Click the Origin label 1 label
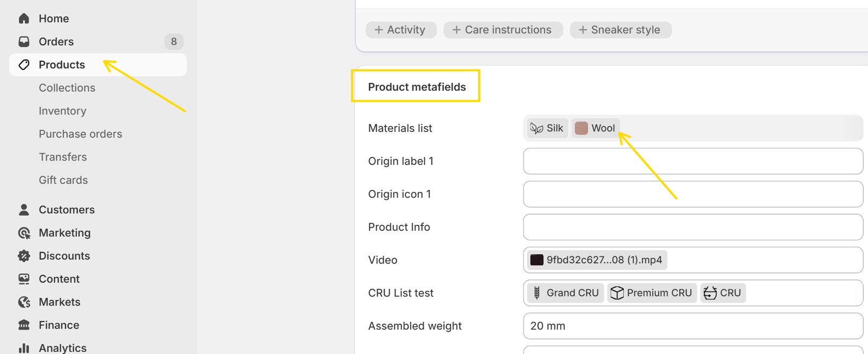Screen dimensions: 868x354 (x=400, y=161)
